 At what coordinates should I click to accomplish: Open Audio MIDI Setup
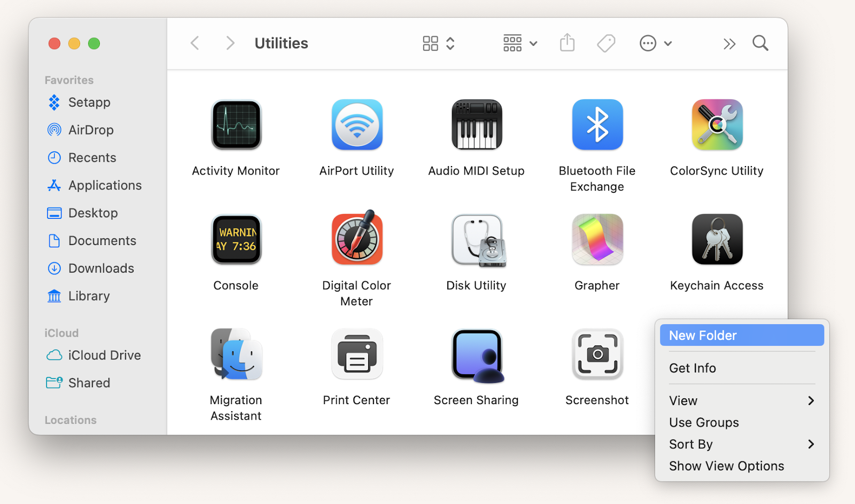pos(476,124)
